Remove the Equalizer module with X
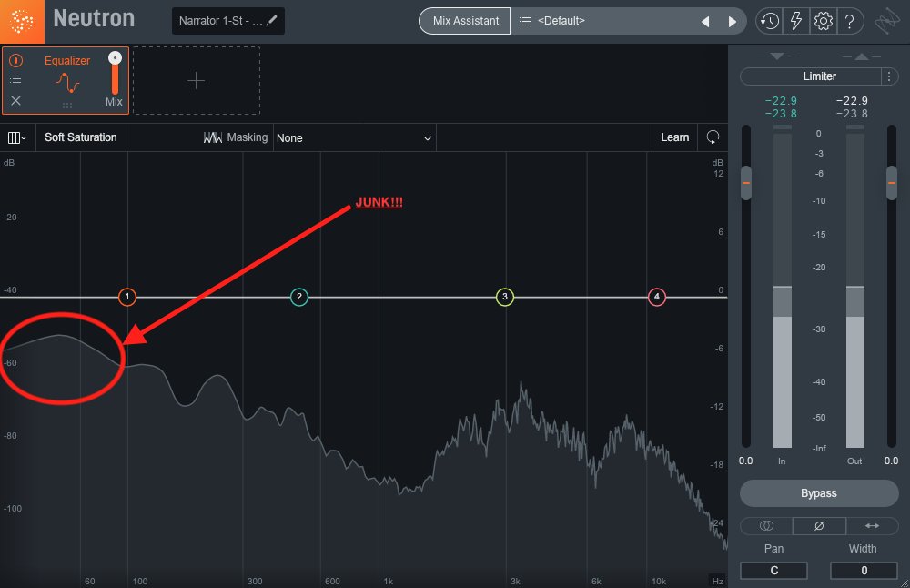 [x=15, y=101]
